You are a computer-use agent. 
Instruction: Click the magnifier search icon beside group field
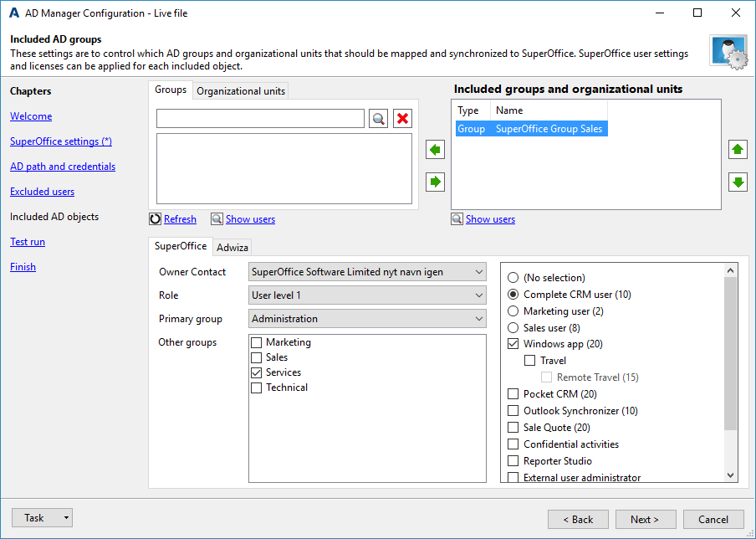(379, 119)
